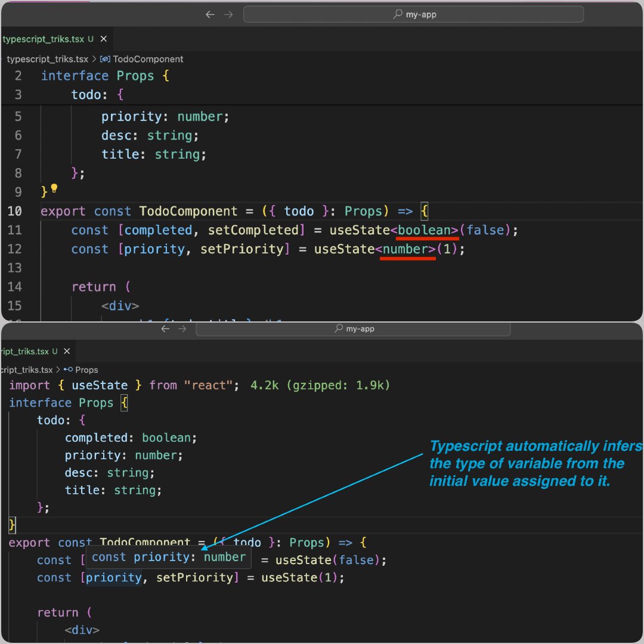Go forward with the bottom window's right arrow
Screen dimensions: 644x644
click(x=182, y=329)
